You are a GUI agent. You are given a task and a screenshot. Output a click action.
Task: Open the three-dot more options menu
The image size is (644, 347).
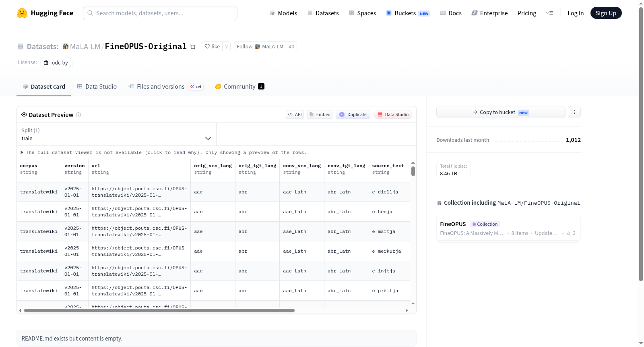click(575, 112)
